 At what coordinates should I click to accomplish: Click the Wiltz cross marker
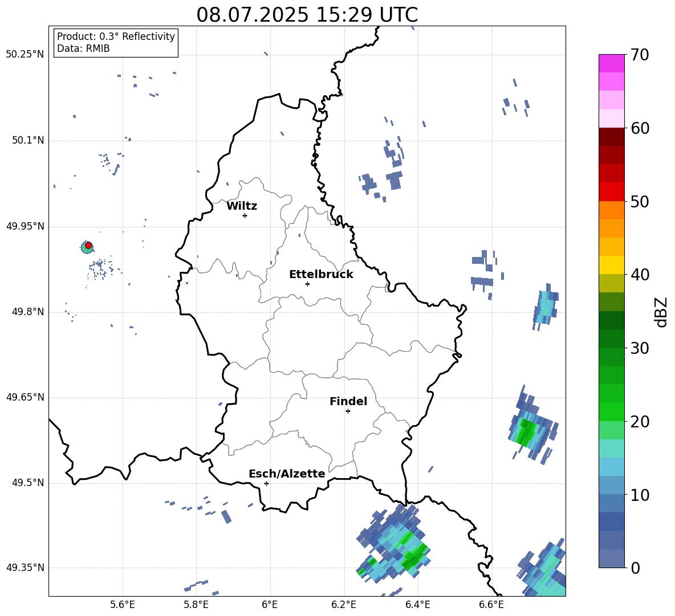245,215
